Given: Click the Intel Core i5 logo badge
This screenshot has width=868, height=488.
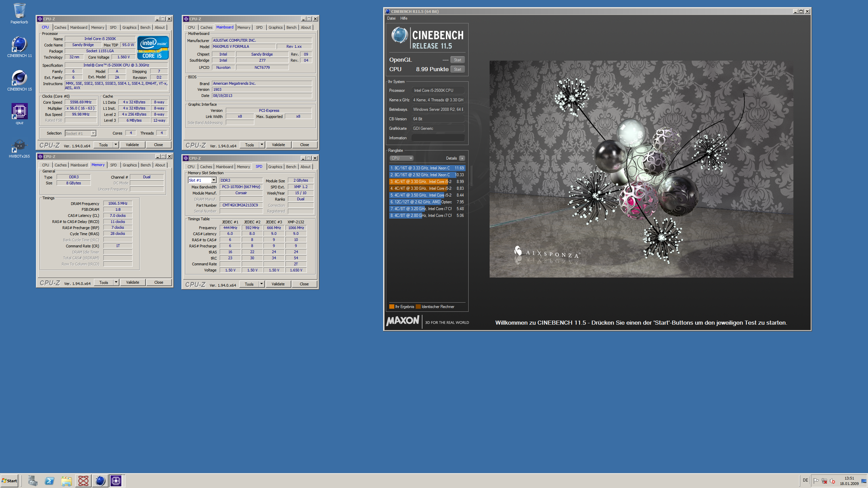Looking at the screenshot, I should coord(153,48).
